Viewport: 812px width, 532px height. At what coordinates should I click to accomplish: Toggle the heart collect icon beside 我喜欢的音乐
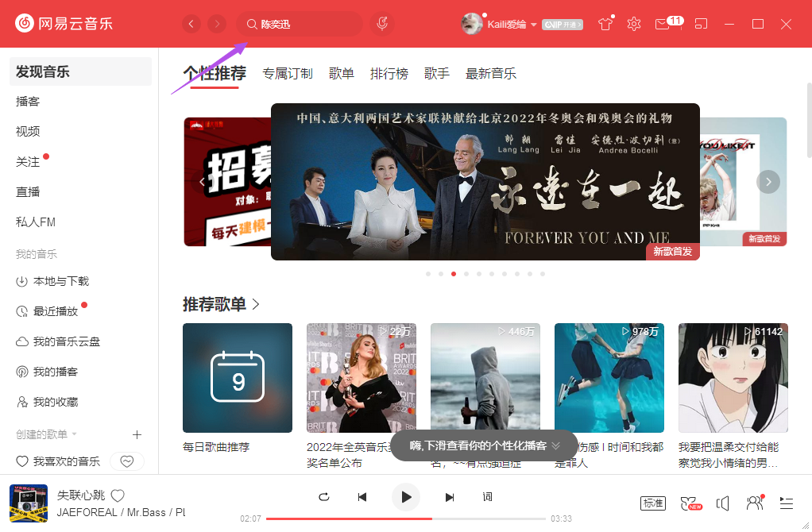click(x=127, y=461)
